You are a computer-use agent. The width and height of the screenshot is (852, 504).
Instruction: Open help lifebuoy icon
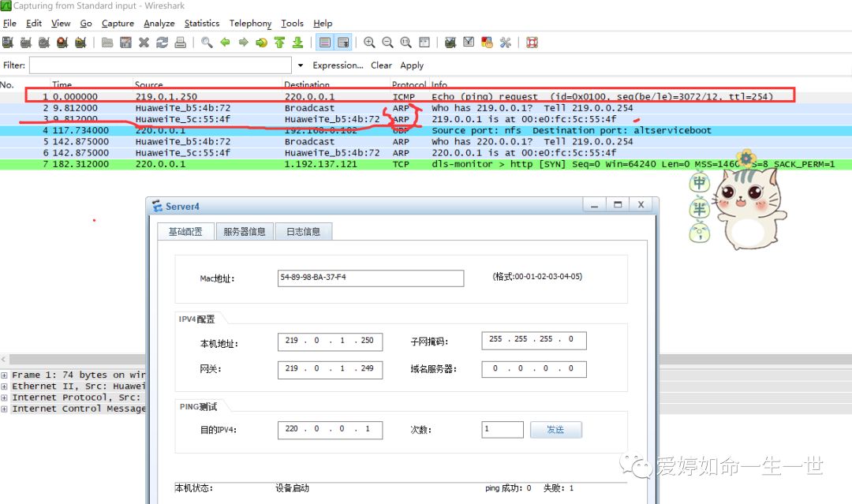tap(532, 43)
